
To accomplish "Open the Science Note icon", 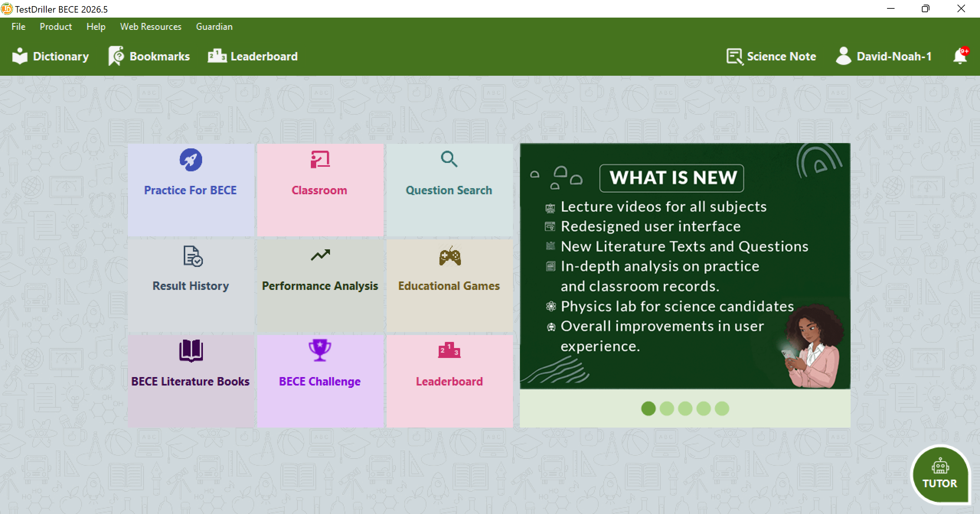I will pos(735,57).
